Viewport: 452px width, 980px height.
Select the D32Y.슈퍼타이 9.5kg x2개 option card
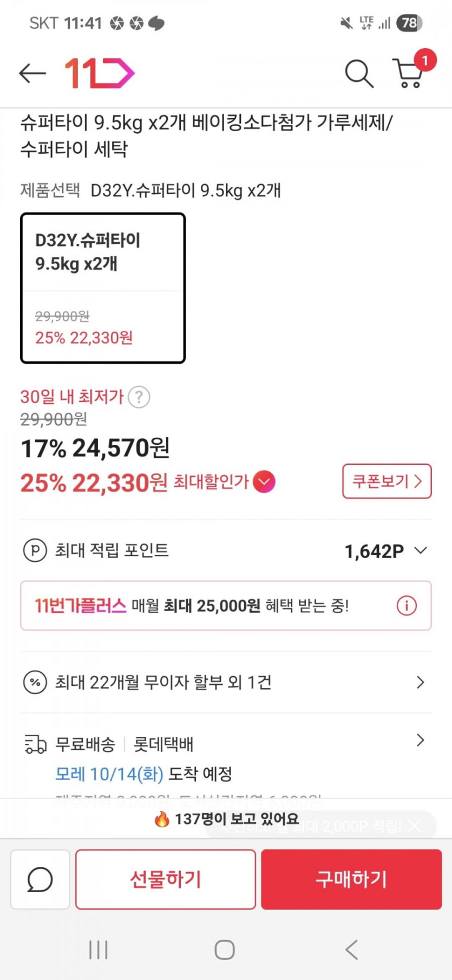click(x=103, y=288)
